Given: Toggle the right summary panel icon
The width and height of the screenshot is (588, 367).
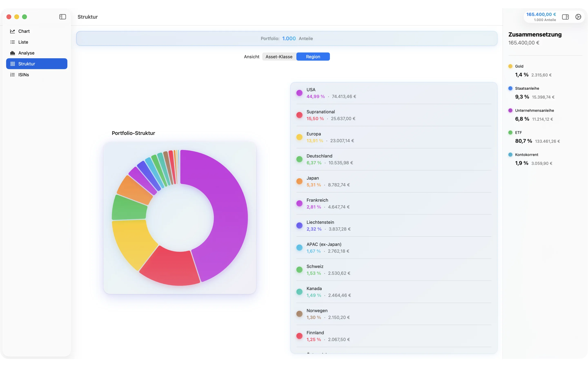Looking at the screenshot, I should 565,17.
